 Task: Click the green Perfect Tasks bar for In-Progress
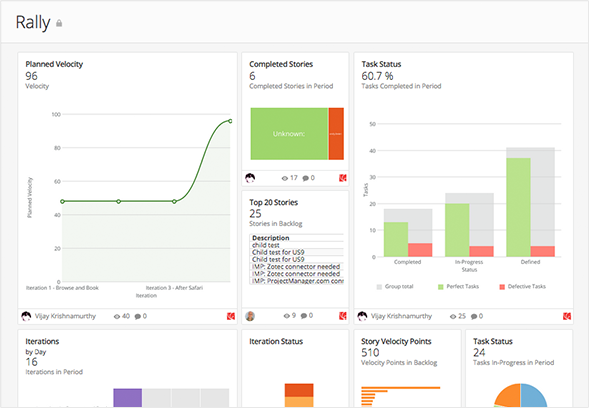457,230
